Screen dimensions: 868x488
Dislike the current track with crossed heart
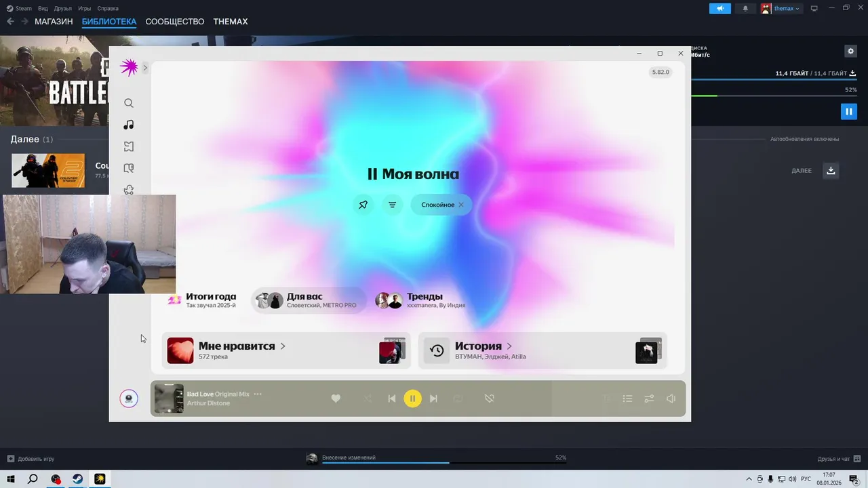coord(489,399)
